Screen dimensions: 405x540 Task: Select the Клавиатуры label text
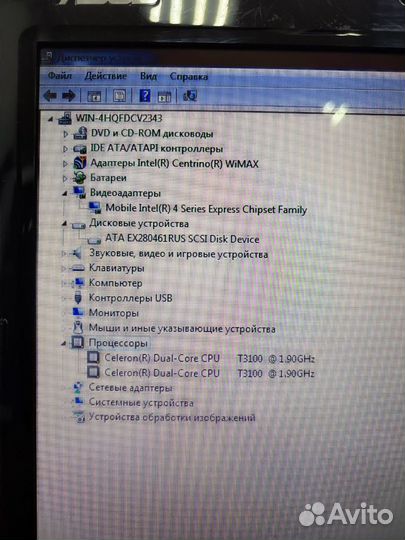tap(116, 268)
